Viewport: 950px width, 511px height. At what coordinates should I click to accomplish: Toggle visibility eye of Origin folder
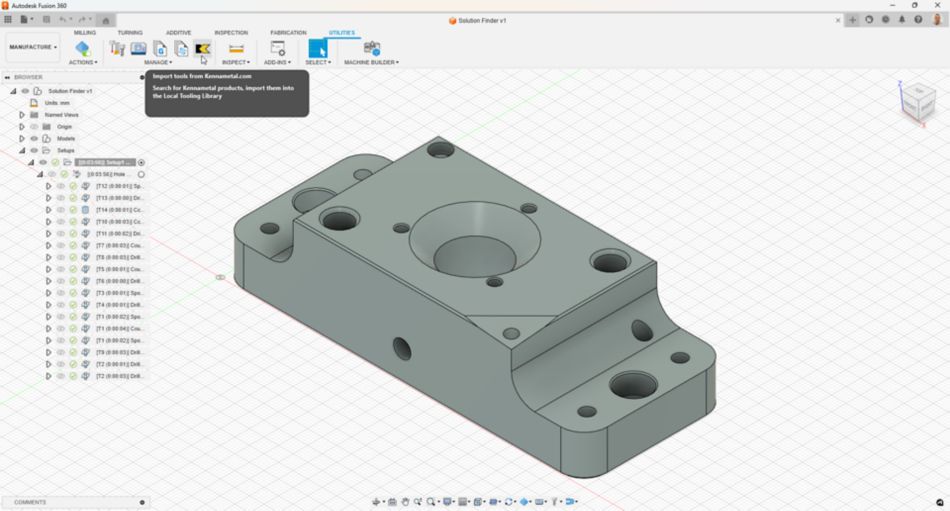click(x=34, y=127)
